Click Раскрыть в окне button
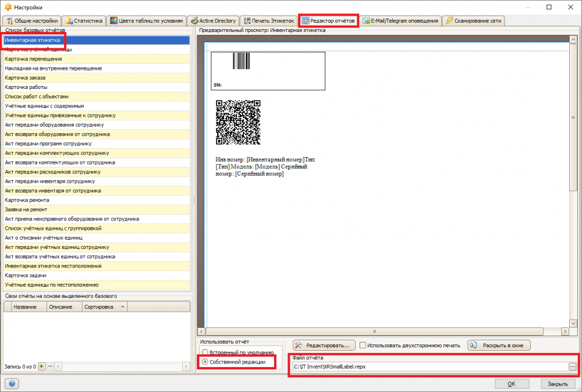Image resolution: width=582 pixels, height=392 pixels. (x=499, y=345)
